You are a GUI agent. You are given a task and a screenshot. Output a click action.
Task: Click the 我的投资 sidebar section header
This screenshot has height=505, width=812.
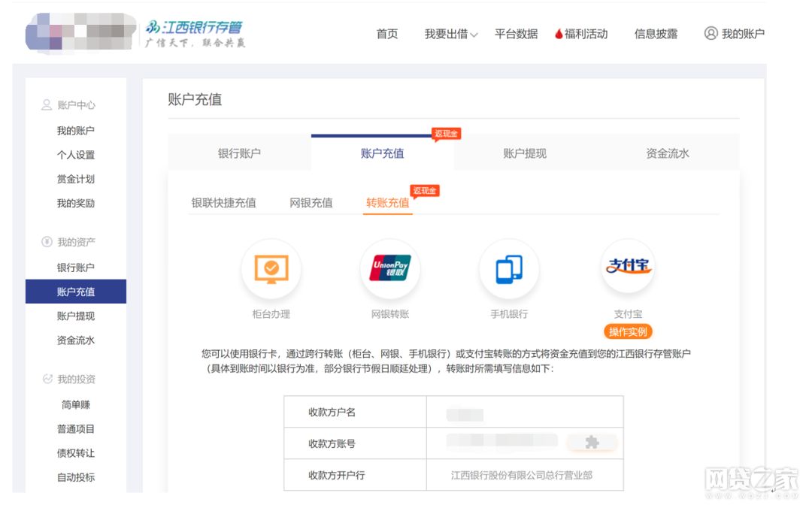coord(76,380)
